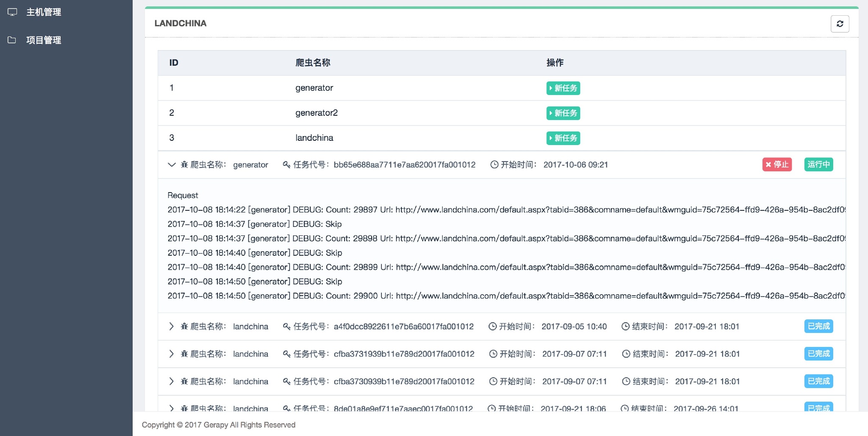This screenshot has width=868, height=436.
Task: Click the start-time clock icon in job cfba3731 row
Action: tap(493, 354)
